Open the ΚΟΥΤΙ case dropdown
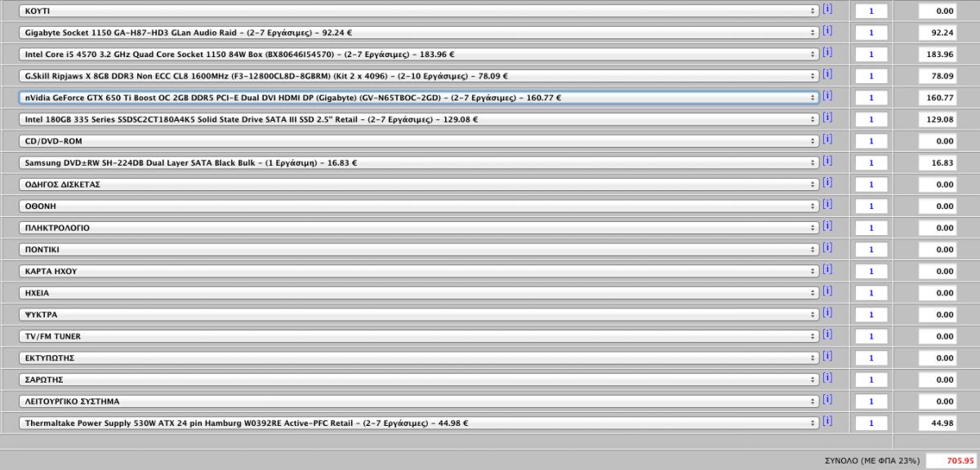Screen dimensions: 980x470 pyautogui.click(x=418, y=11)
